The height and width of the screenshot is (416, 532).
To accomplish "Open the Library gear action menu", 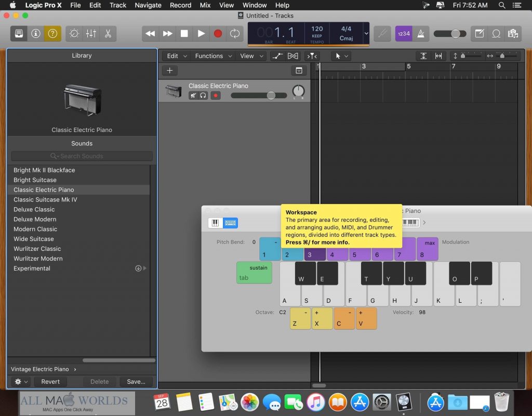I will click(21, 382).
